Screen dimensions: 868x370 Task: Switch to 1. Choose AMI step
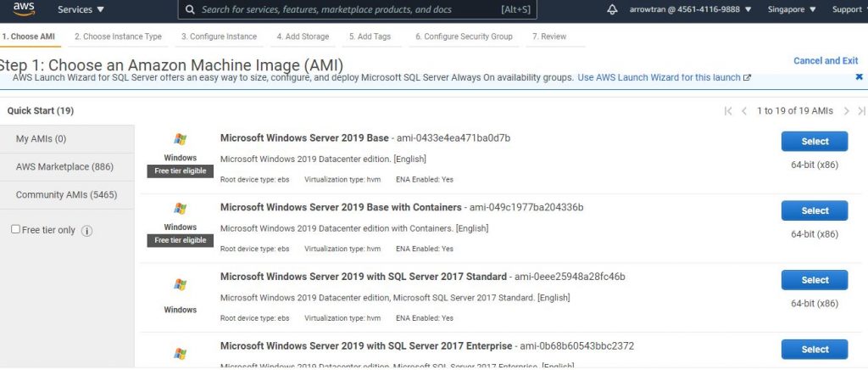pos(28,36)
